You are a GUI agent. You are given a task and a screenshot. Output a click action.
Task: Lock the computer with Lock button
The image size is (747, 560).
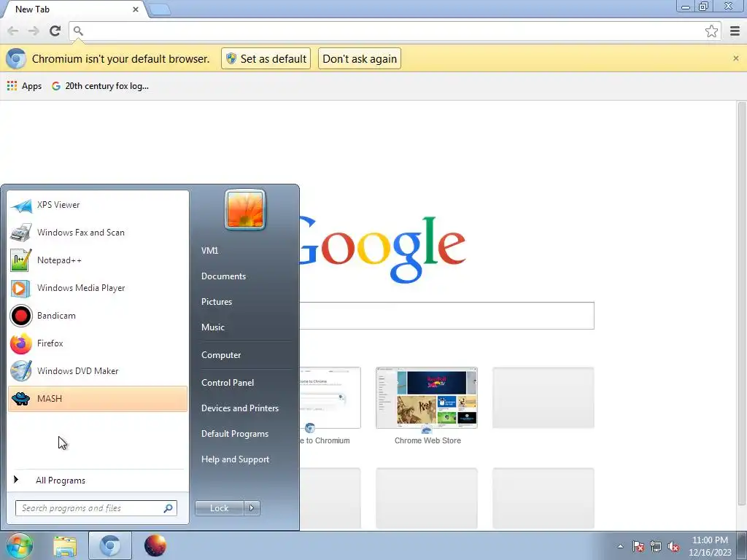[x=219, y=508]
